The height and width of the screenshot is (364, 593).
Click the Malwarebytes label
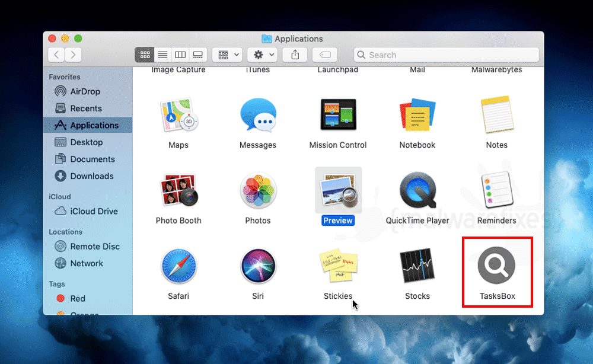[x=497, y=70]
